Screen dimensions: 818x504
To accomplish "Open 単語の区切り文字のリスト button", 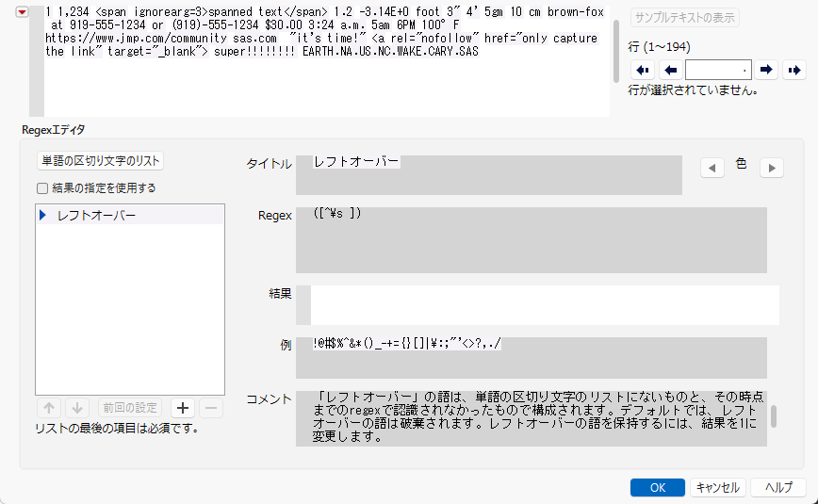I will (100, 161).
